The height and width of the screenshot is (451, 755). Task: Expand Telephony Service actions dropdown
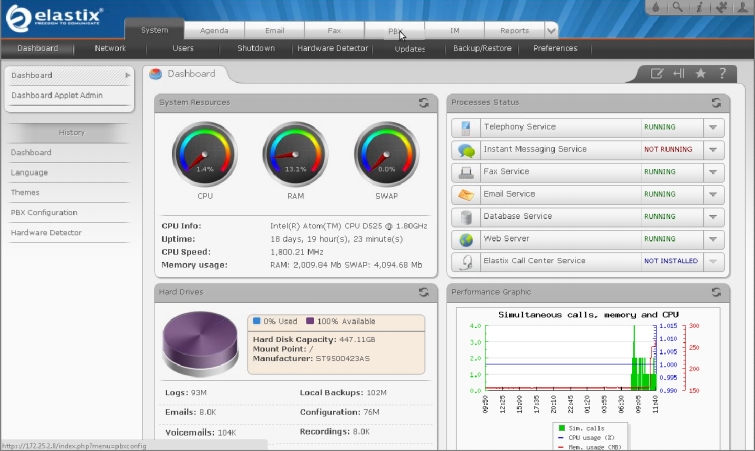[713, 128]
